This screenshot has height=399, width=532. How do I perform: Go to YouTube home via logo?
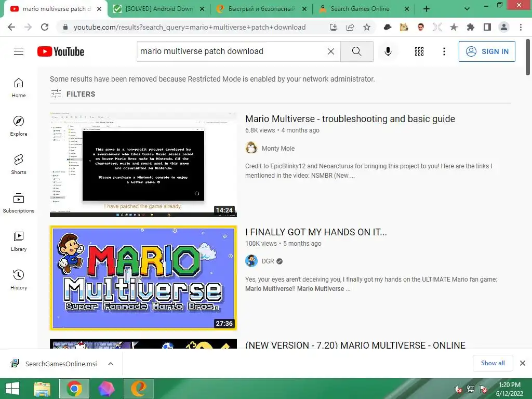(x=61, y=51)
